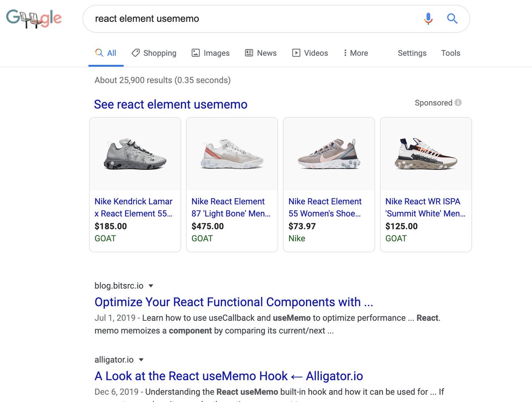532x402 pixels.
Task: Switch to the Shopping tab
Action: point(154,53)
